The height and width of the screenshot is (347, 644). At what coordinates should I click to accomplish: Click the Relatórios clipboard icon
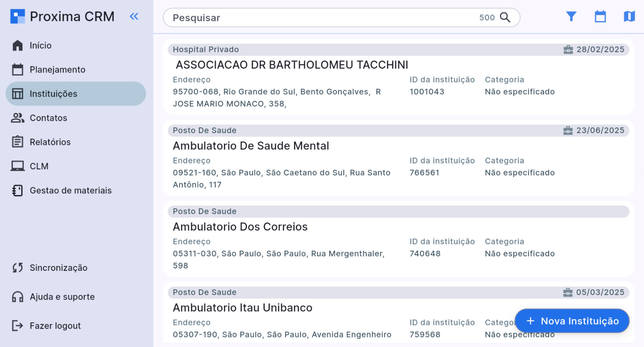(x=18, y=142)
